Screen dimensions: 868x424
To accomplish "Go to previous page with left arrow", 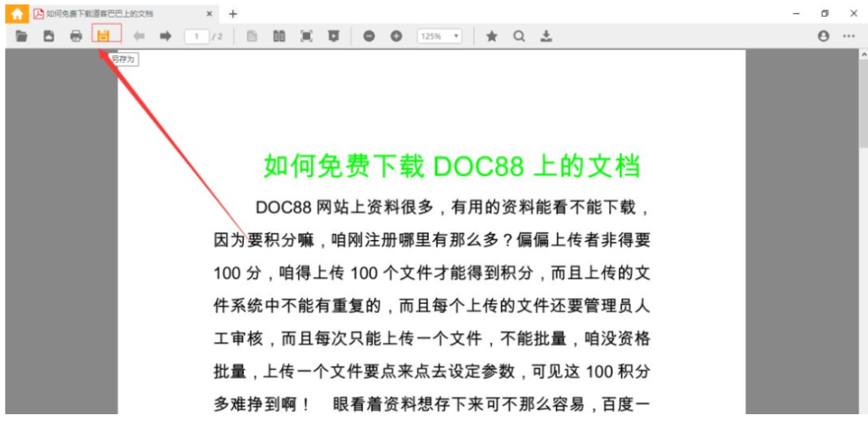I will [139, 36].
